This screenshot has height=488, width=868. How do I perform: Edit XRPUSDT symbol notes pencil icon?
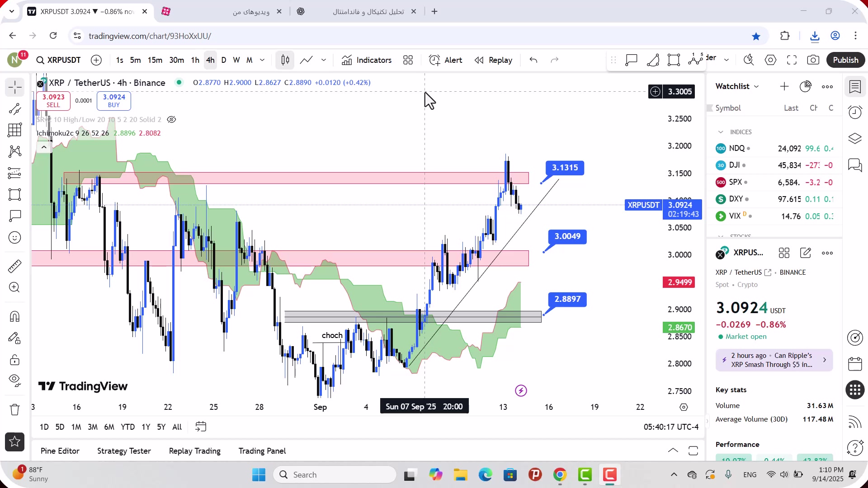pos(806,253)
